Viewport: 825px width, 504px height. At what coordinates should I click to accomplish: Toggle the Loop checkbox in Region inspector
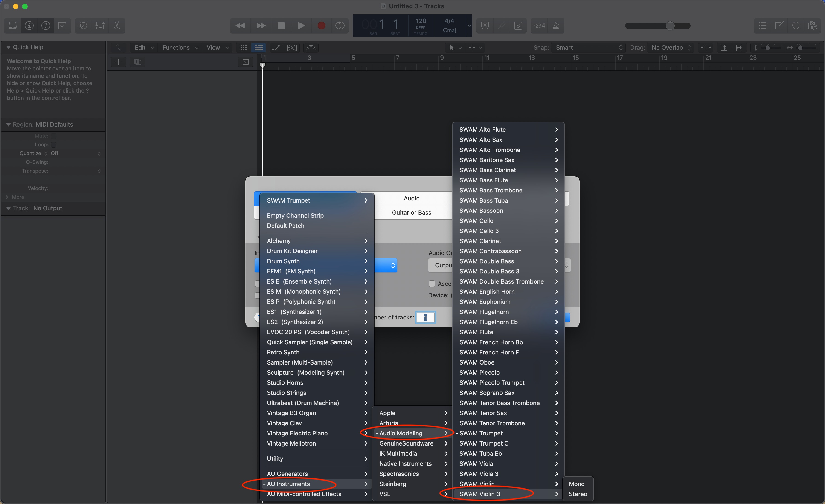coord(54,145)
